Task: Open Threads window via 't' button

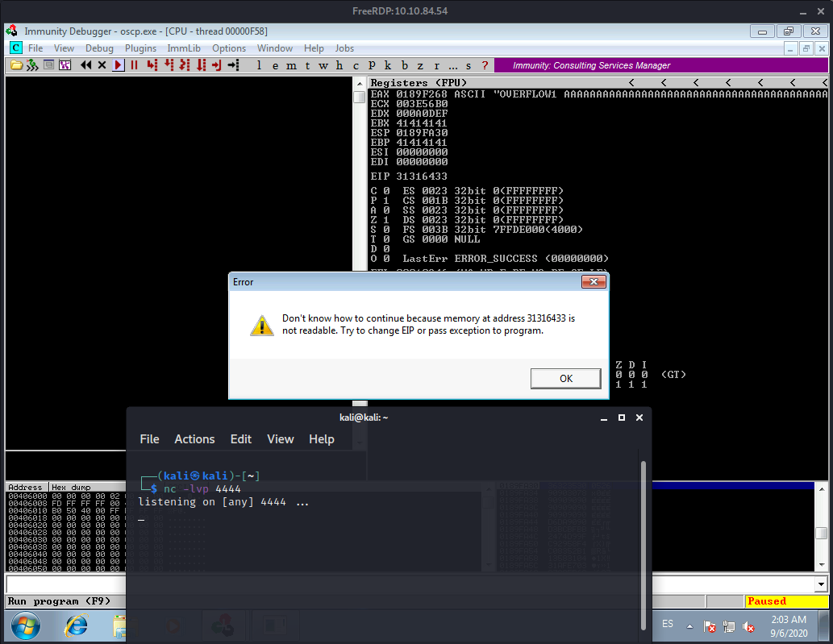Action: 307,65
